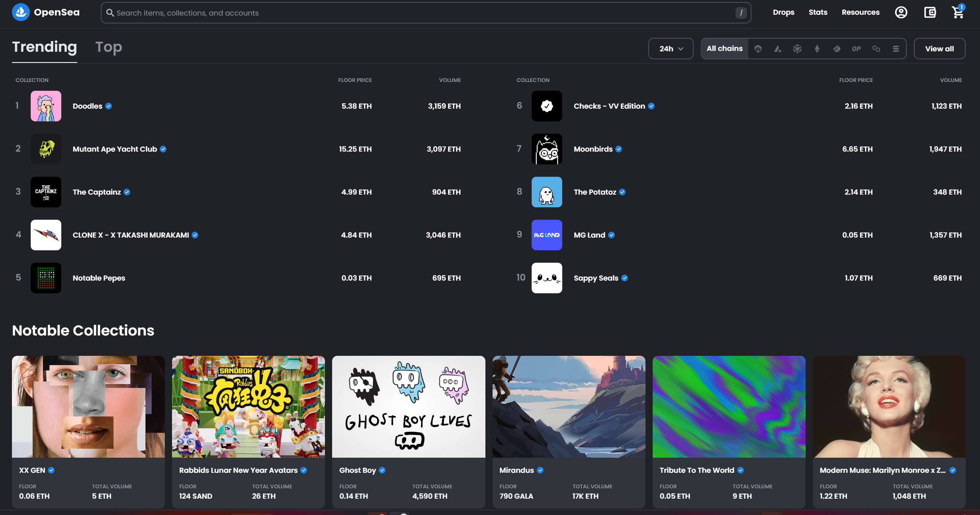This screenshot has height=515, width=980.
Task: Click Checks - VV Edition verified badge
Action: tap(651, 106)
